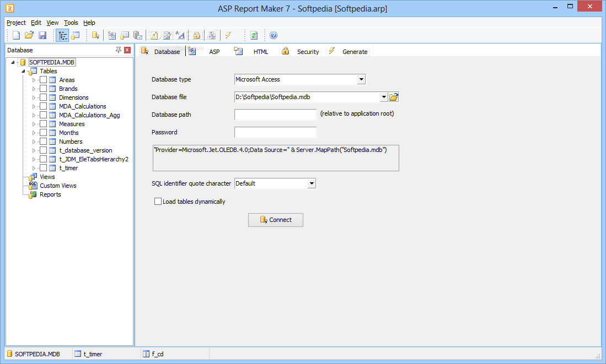Select f_cd in the status bar
The height and width of the screenshot is (364, 606).
(158, 354)
